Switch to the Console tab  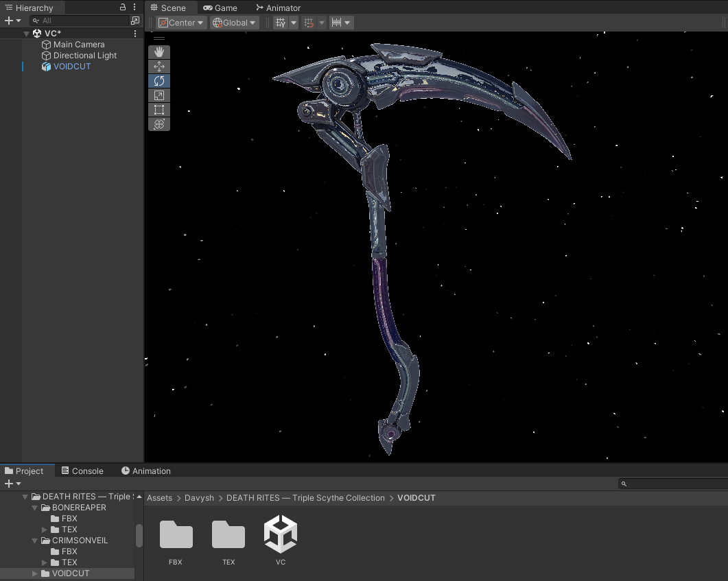82,471
